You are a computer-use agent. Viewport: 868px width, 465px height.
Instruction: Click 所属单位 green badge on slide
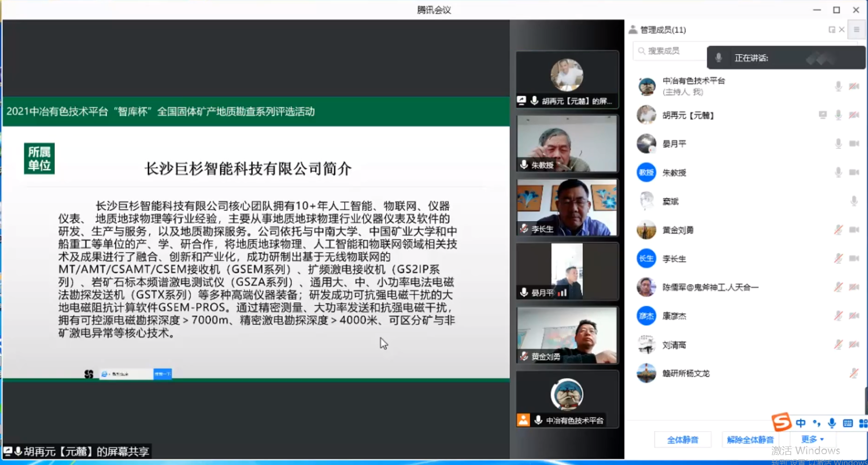40,159
